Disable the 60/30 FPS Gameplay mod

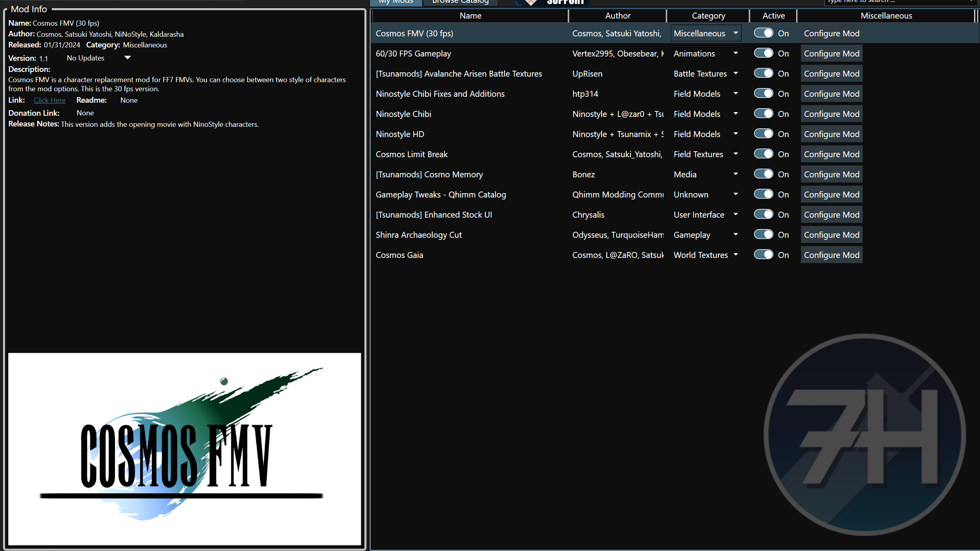tap(763, 53)
